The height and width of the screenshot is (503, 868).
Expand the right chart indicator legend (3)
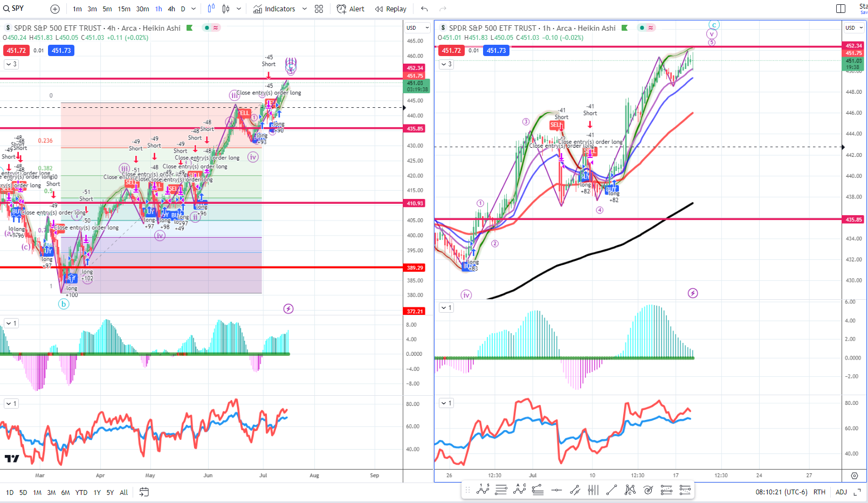pos(446,64)
